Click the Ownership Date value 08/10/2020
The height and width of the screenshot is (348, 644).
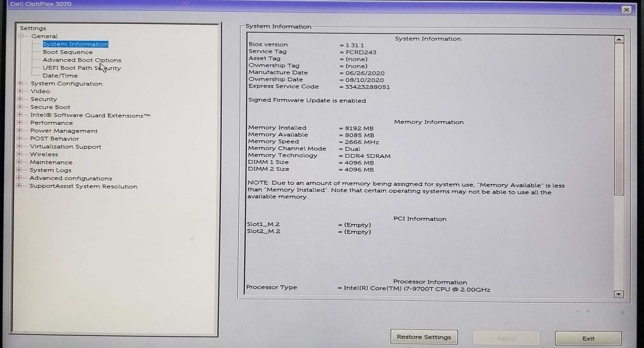pyautogui.click(x=365, y=80)
